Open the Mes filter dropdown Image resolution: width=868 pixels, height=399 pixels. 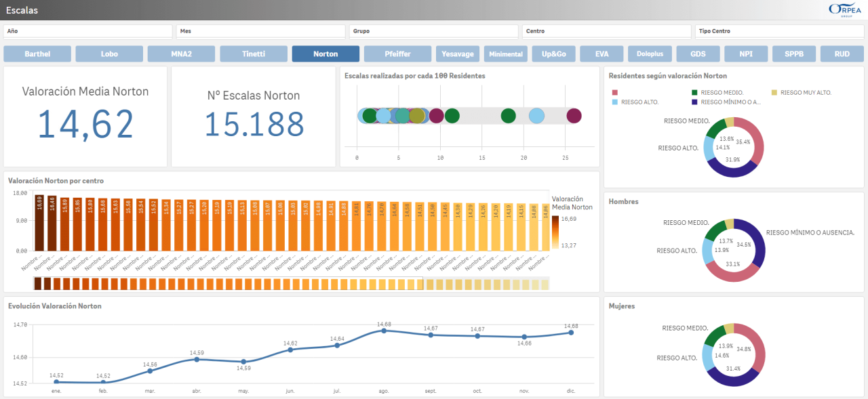[260, 30]
